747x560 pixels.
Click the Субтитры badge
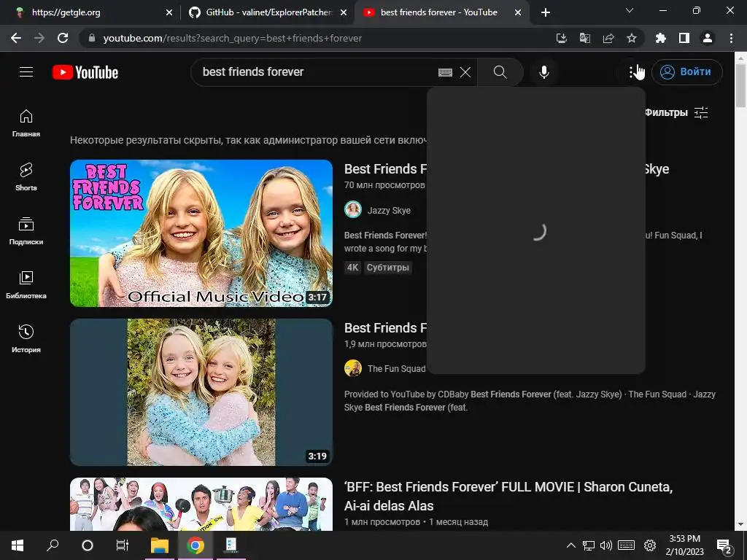pyautogui.click(x=388, y=268)
